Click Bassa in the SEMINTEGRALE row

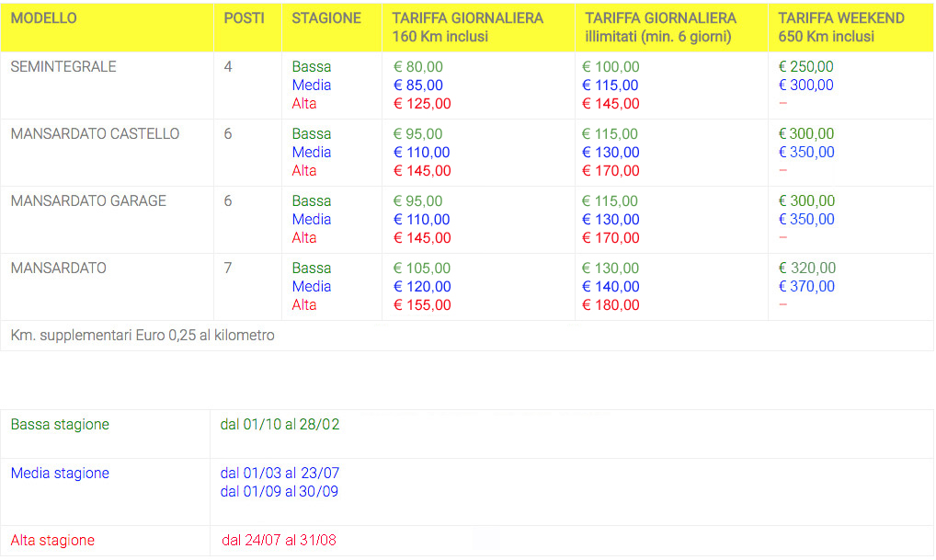tap(312, 67)
